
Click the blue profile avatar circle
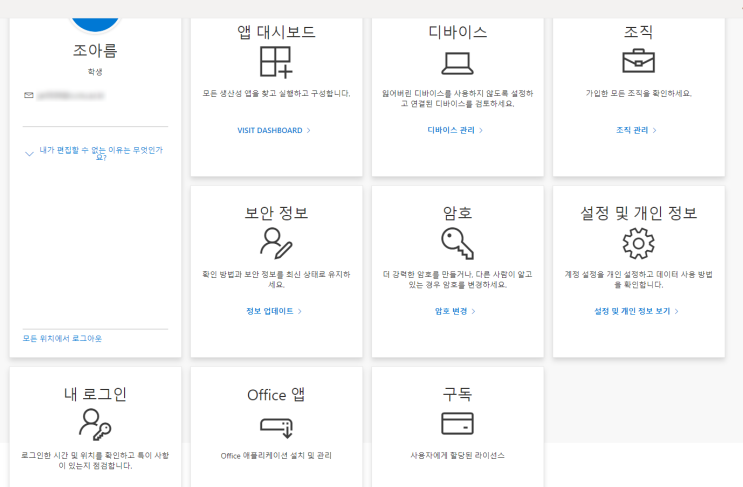pyautogui.click(x=95, y=25)
